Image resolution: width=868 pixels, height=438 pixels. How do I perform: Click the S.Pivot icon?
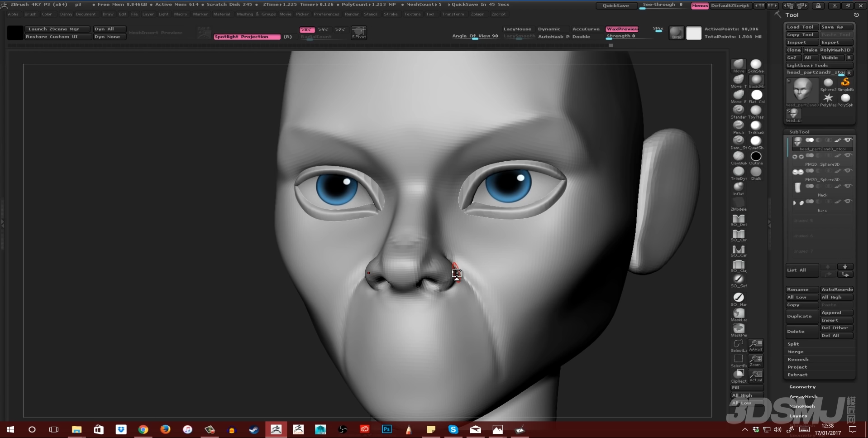[x=358, y=32]
